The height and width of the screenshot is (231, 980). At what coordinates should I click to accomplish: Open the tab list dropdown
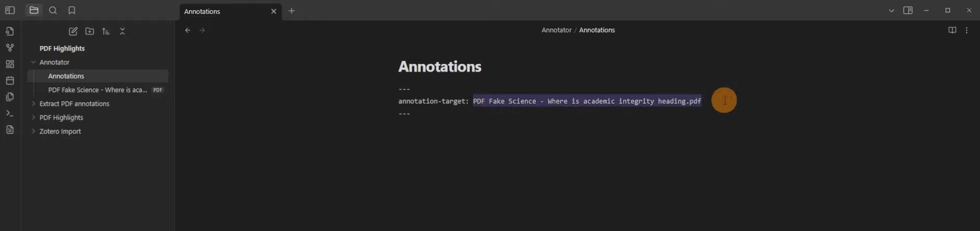pos(891,10)
